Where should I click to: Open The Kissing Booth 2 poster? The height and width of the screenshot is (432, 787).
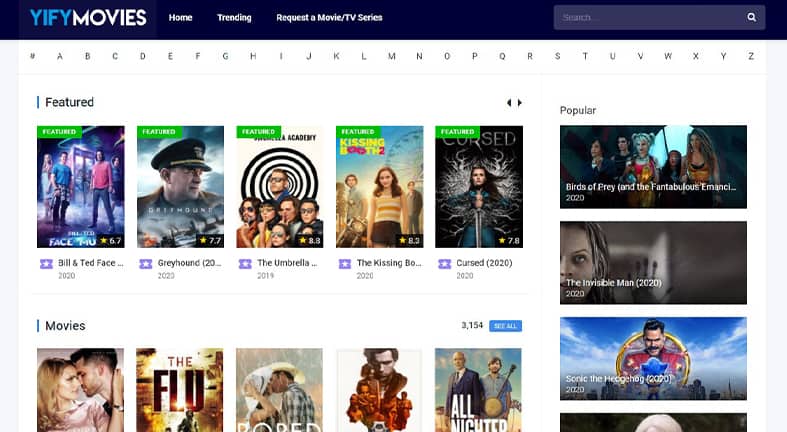[379, 187]
